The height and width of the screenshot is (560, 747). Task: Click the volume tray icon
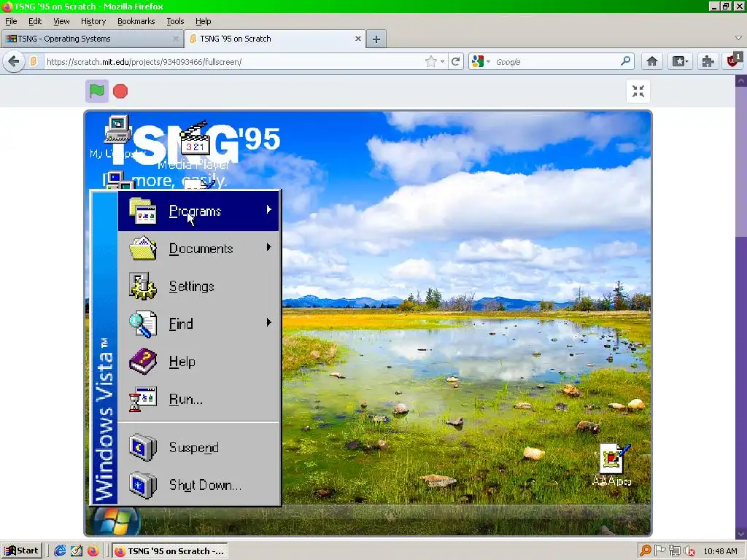[x=689, y=551]
